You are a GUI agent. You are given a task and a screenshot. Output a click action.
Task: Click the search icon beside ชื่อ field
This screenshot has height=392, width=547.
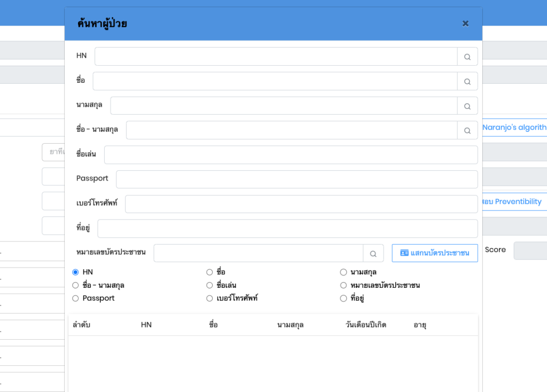point(467,82)
